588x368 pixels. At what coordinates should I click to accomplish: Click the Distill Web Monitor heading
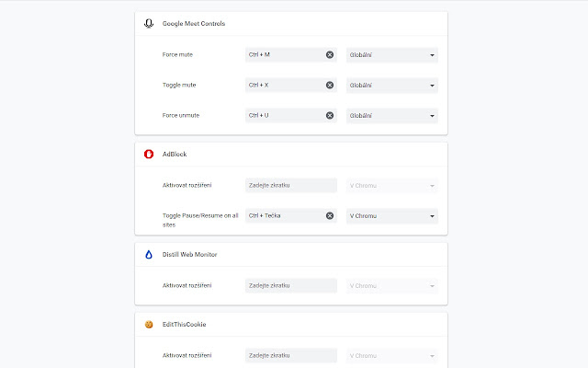tap(189, 255)
